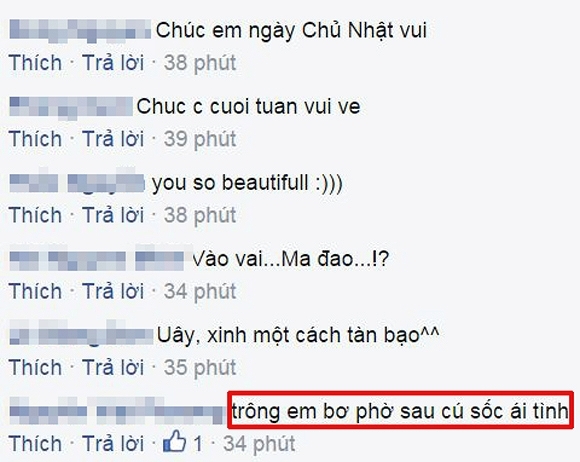Like the 'xinh một cách tàn bạo' comment
580x462 pixels.
coord(35,367)
